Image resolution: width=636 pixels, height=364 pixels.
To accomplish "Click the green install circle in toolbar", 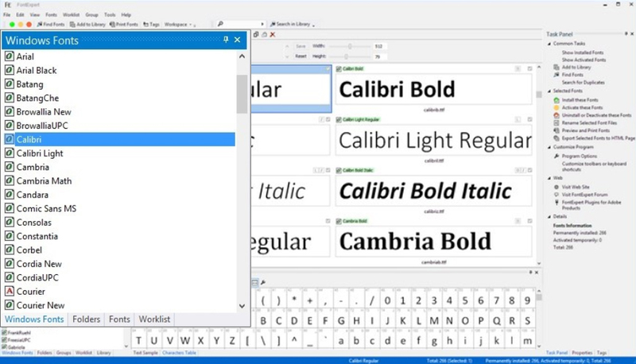I will (x=12, y=25).
